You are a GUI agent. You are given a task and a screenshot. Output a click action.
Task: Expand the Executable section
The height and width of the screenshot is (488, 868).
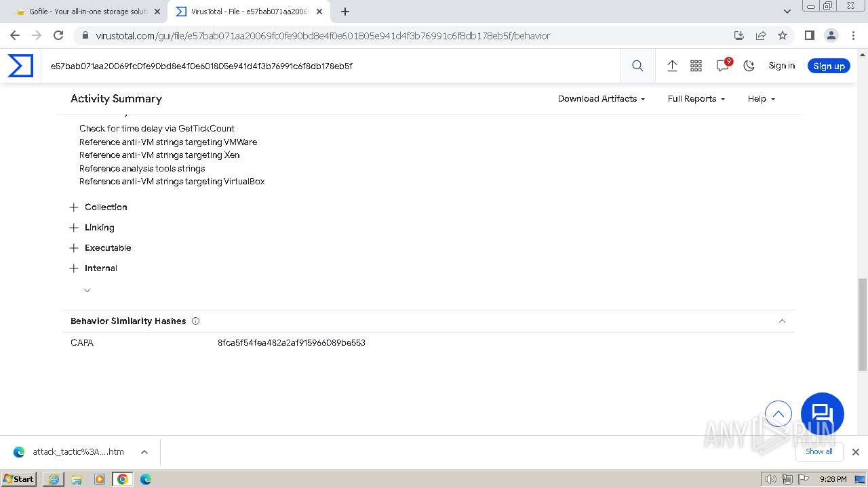pyautogui.click(x=100, y=248)
